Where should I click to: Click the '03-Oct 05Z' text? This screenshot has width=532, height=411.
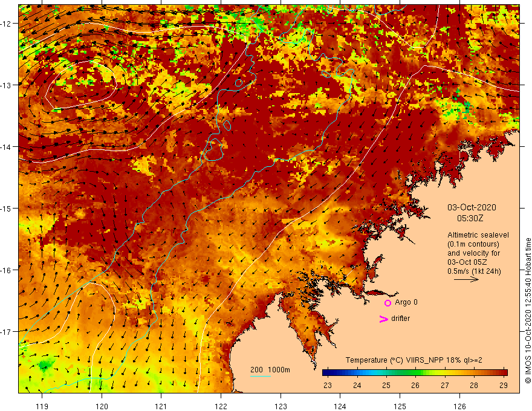[467, 262]
